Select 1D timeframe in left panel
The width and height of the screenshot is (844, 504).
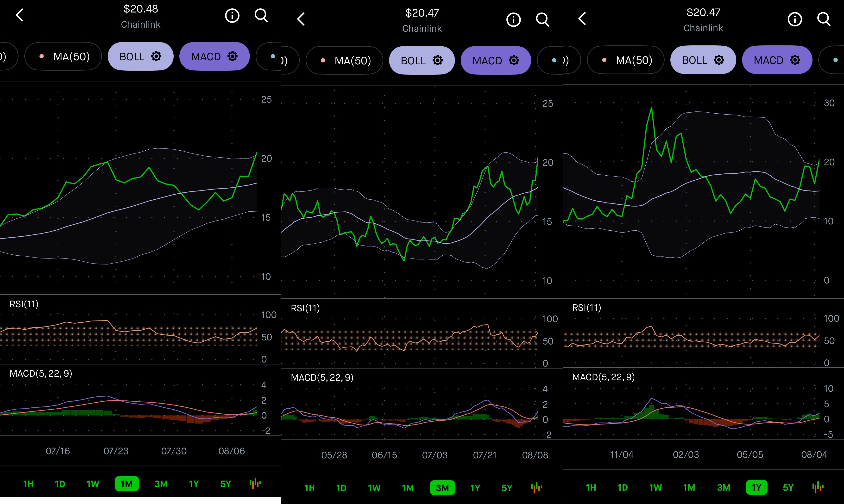point(60,484)
